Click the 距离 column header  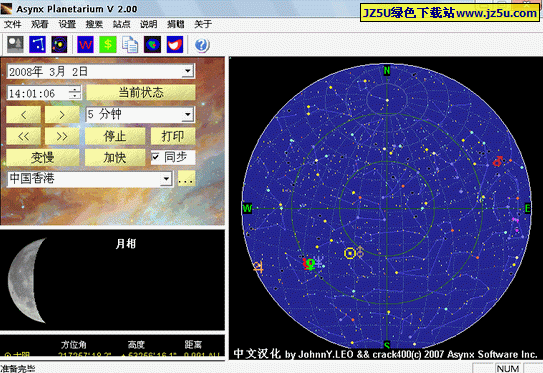click(x=193, y=344)
